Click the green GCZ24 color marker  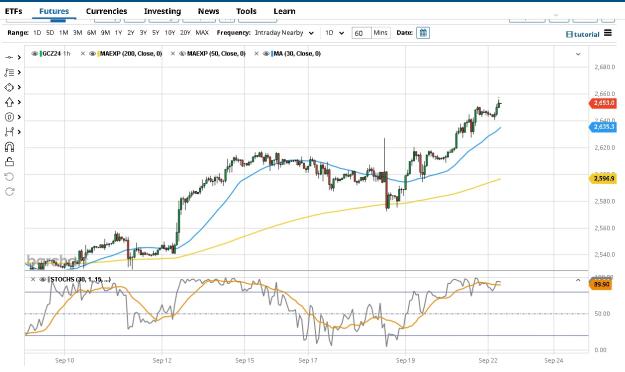[x=40, y=53]
